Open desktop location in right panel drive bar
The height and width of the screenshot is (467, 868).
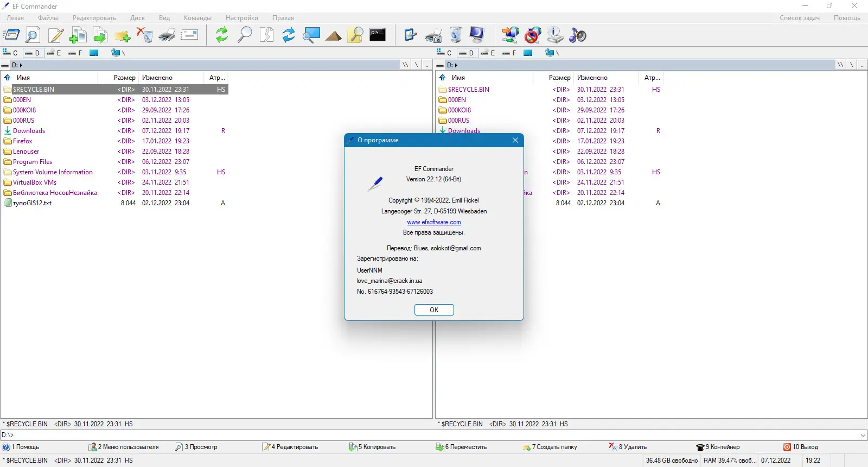pos(528,53)
